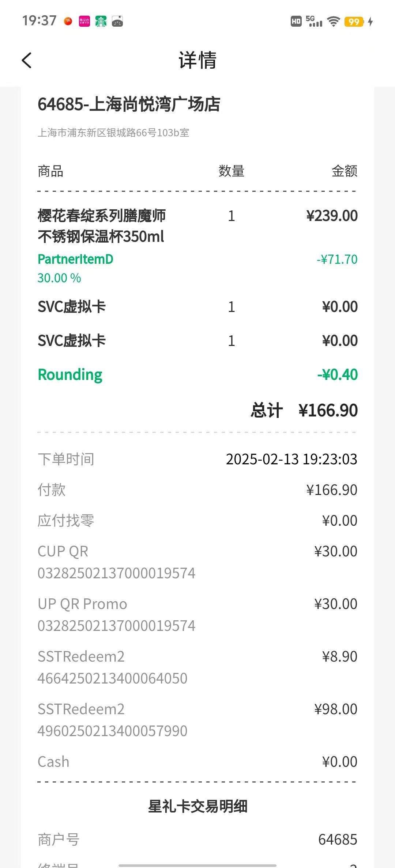The width and height of the screenshot is (395, 868).
Task: Tap the battery level 99 icon
Action: point(354,22)
